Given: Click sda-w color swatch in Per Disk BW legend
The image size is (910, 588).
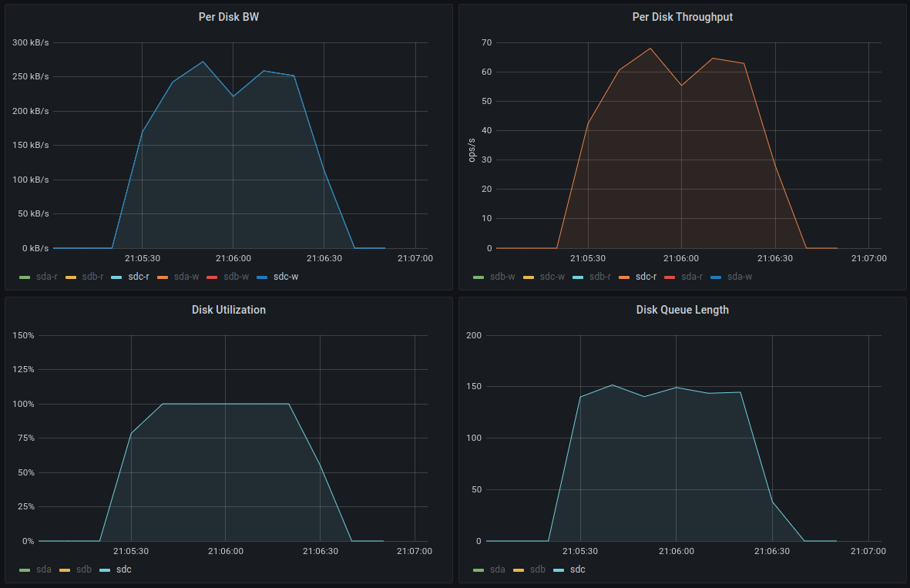Looking at the screenshot, I should pos(163,277).
